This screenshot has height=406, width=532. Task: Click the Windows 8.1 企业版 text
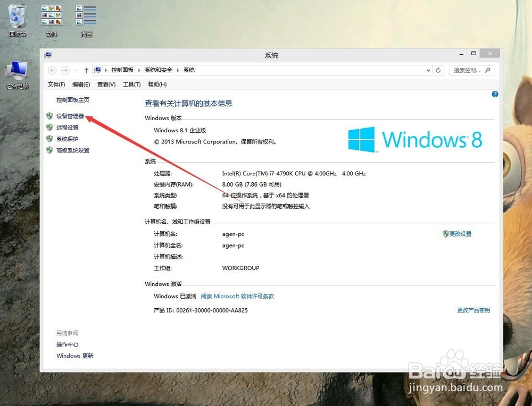click(180, 130)
